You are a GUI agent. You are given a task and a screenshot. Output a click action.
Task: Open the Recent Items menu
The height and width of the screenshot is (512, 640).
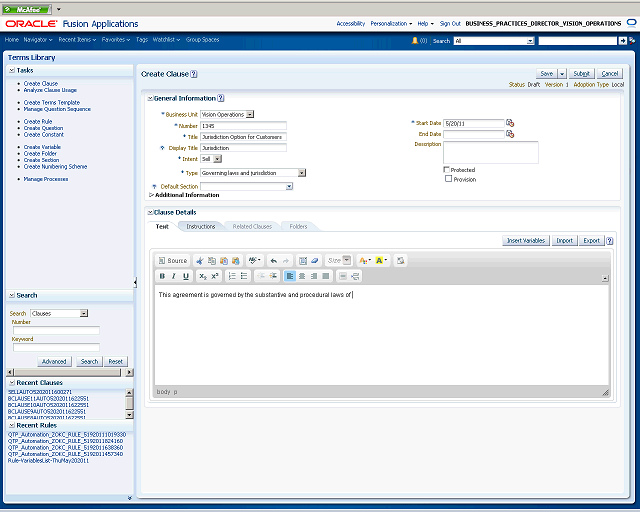pos(77,40)
